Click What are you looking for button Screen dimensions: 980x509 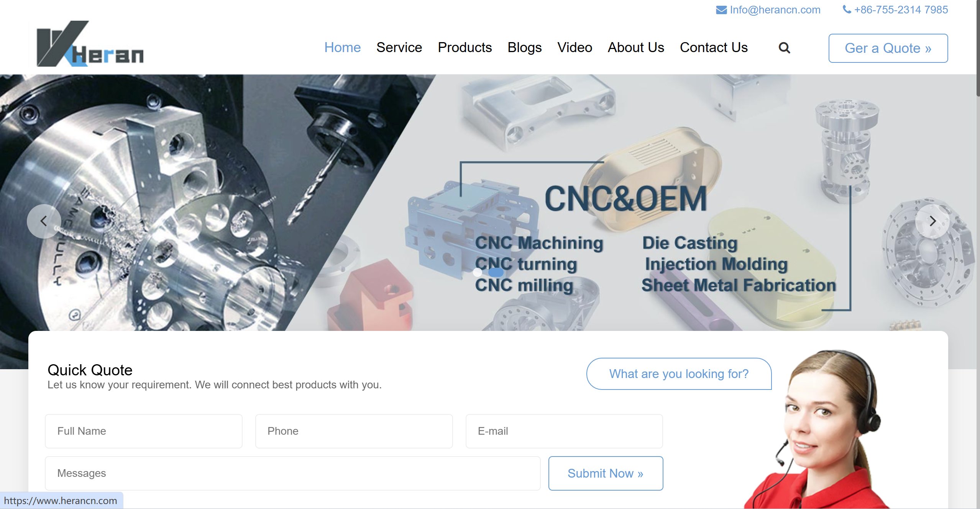click(679, 374)
